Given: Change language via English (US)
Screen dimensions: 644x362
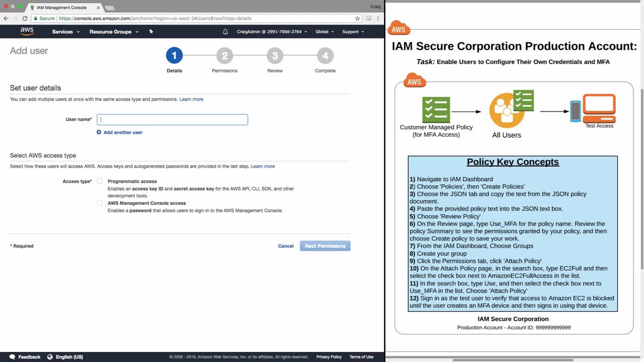Looking at the screenshot, I should 69,357.
